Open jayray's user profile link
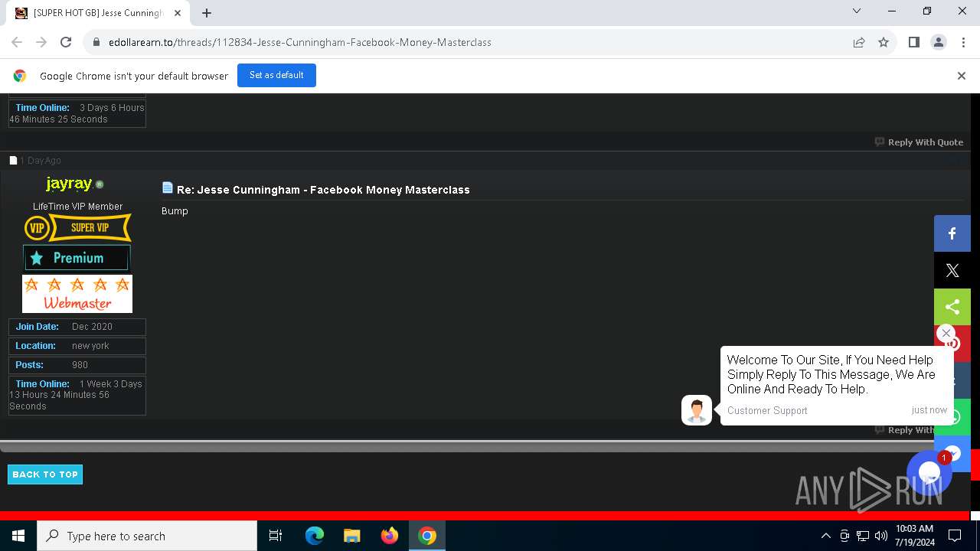 click(x=69, y=184)
